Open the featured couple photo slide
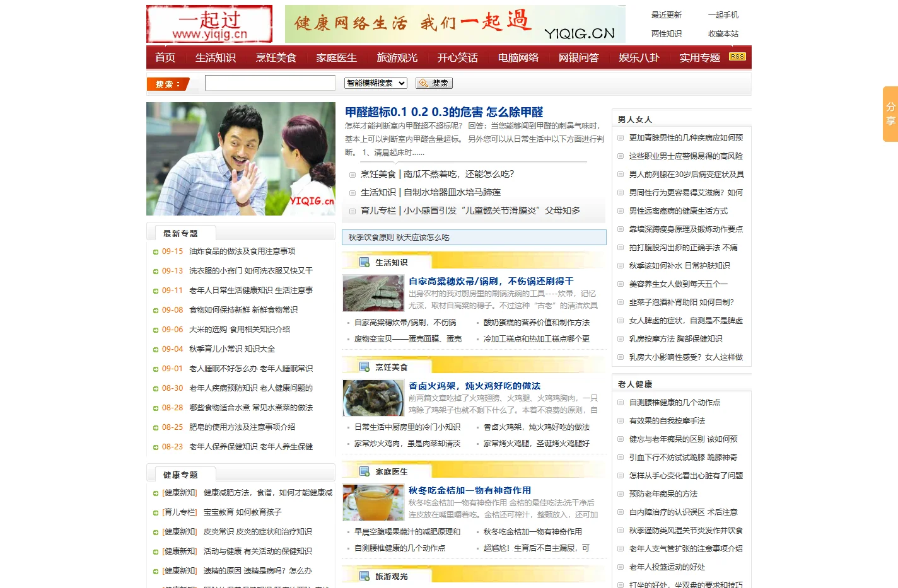898x588 pixels. pos(241,159)
